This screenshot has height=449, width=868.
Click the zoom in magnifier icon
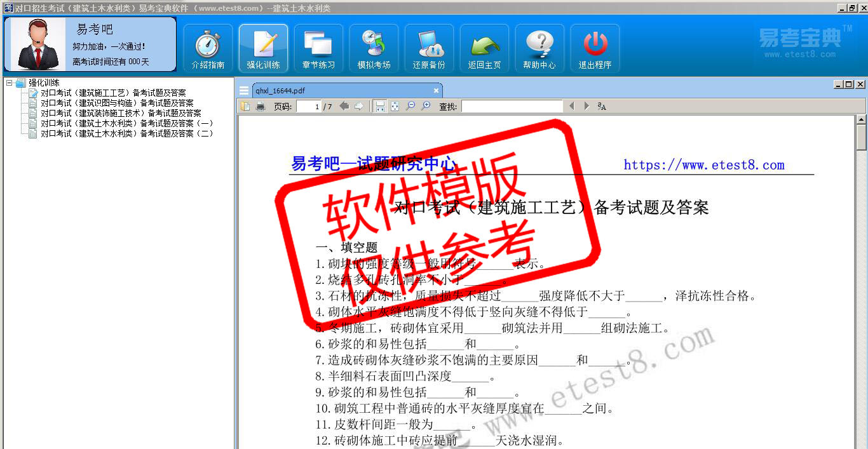tap(426, 107)
